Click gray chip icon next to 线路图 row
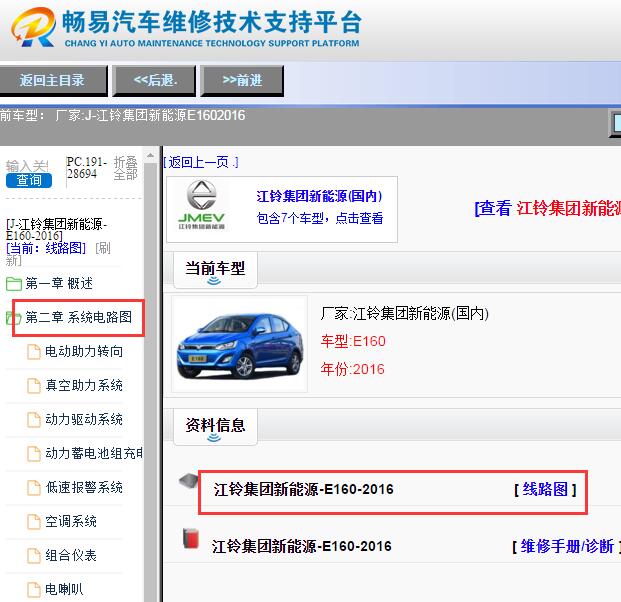 tap(188, 481)
